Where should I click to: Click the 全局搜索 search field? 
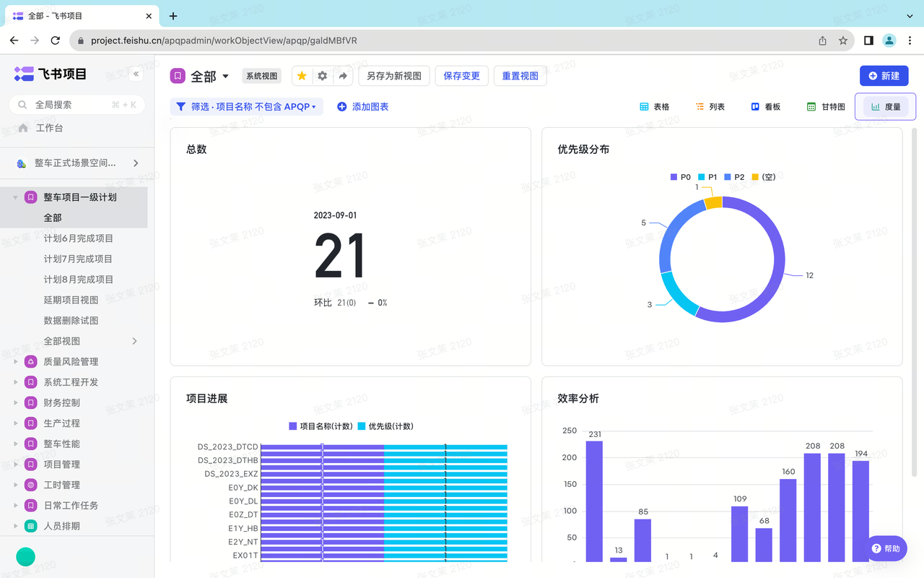pos(77,105)
